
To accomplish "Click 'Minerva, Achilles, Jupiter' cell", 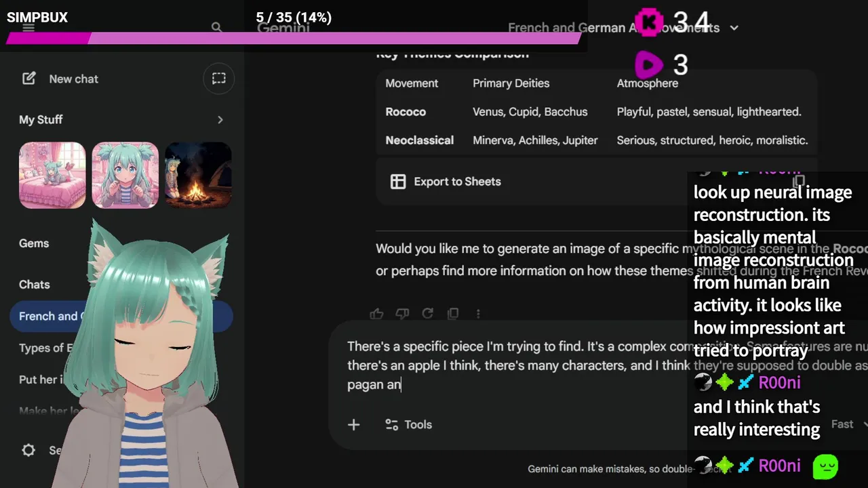I will 535,140.
